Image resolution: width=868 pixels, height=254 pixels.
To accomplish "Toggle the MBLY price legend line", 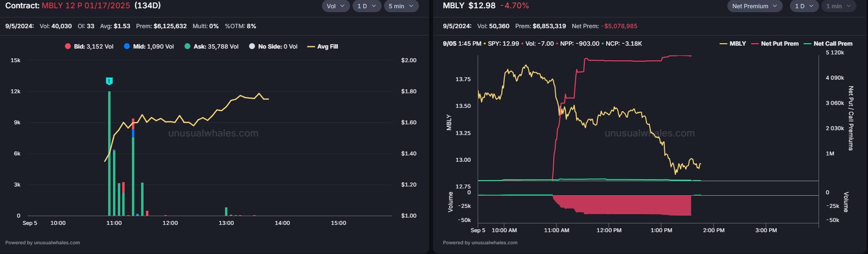I will coord(733,44).
